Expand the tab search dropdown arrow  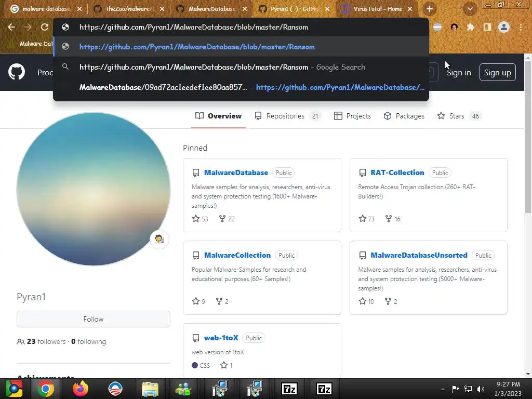click(470, 9)
